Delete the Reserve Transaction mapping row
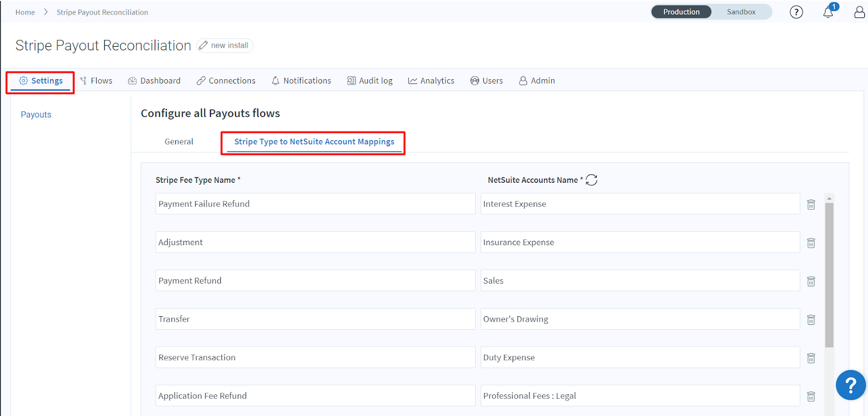The image size is (868, 416). click(x=811, y=359)
